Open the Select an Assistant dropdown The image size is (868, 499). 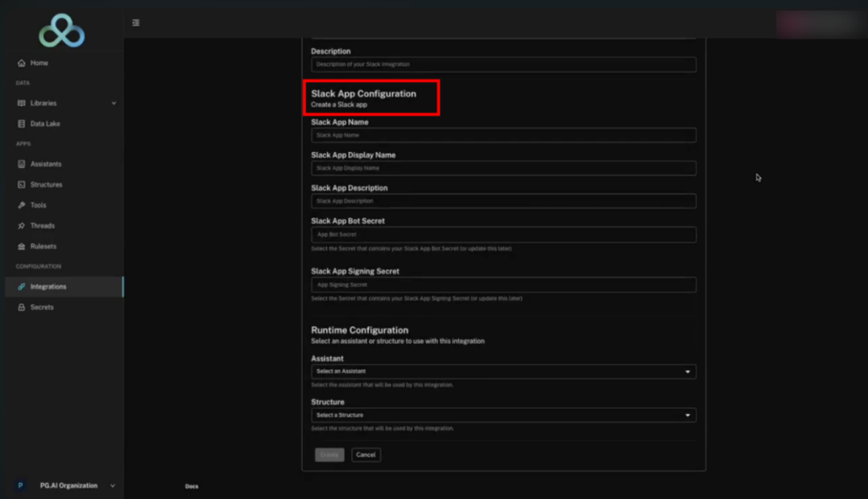point(503,371)
